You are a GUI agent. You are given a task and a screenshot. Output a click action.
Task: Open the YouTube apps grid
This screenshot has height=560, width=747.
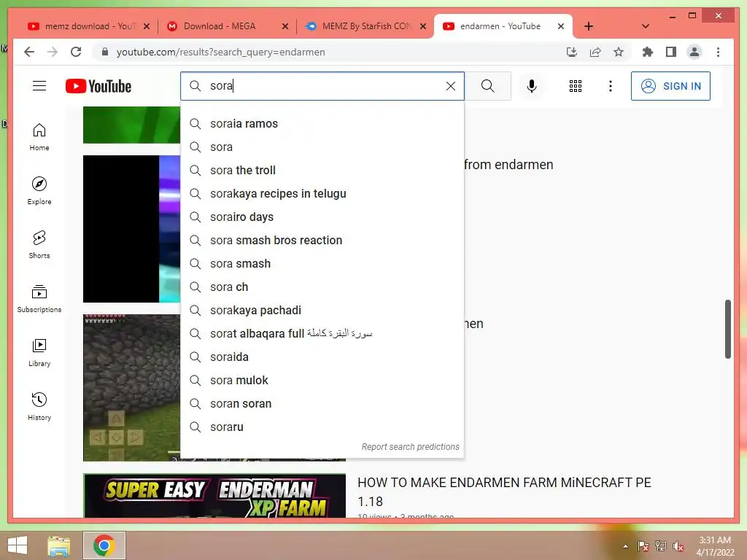pyautogui.click(x=576, y=86)
